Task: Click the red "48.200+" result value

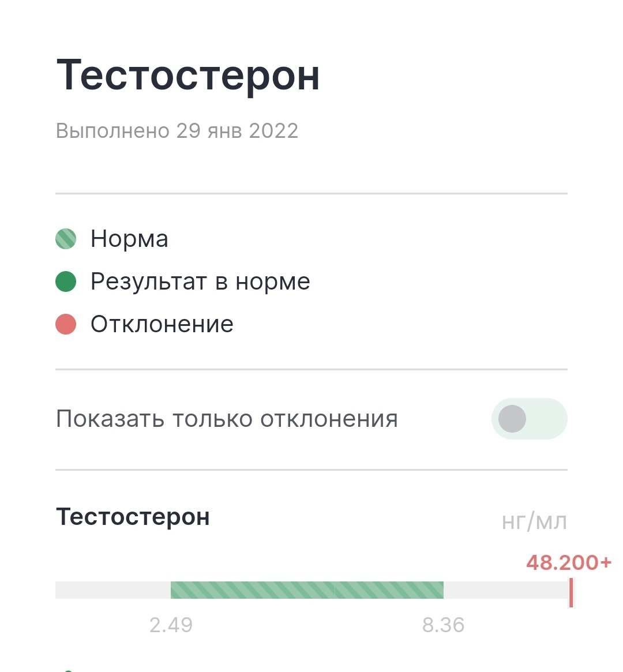Action: pos(568,562)
